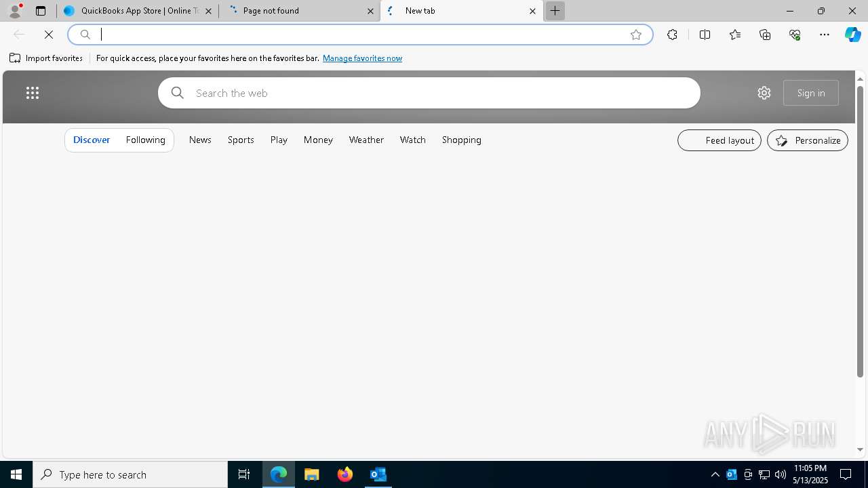Image resolution: width=868 pixels, height=488 pixels.
Task: Open the network status tray icon
Action: tap(764, 474)
